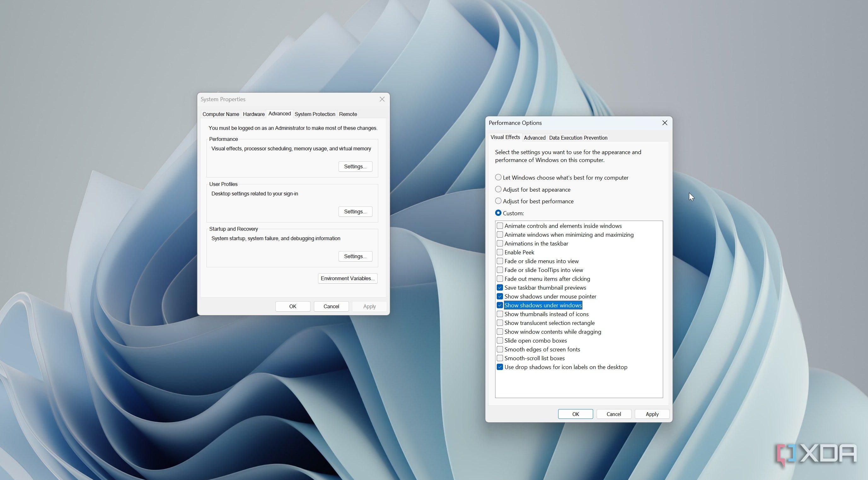Switch to Advanced tab in Performance Options
The width and height of the screenshot is (868, 480).
pyautogui.click(x=535, y=138)
